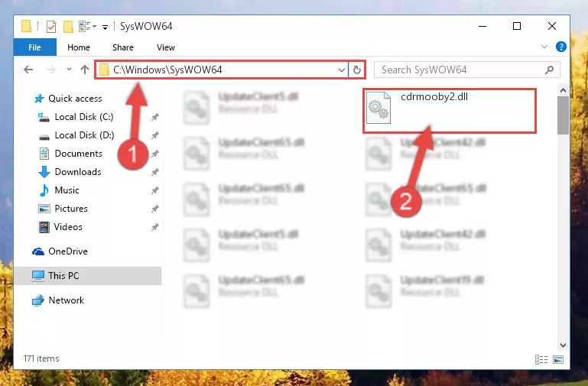This screenshot has height=386, width=588.
Task: Select OneDrive in the navigation pane
Action: click(x=60, y=251)
